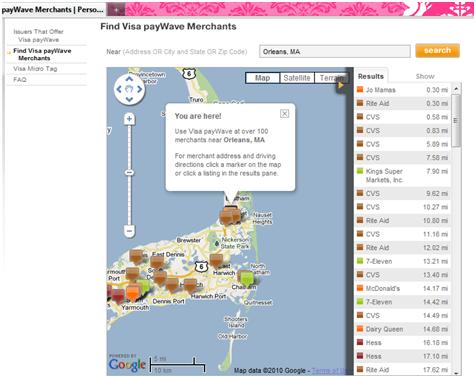Select the payWave Merchants browser tab
Screen dimensions: 476x378
pyautogui.click(x=53, y=10)
